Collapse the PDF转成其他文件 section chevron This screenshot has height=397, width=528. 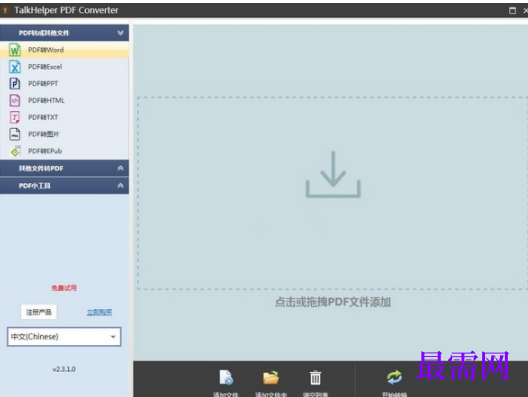(120, 33)
